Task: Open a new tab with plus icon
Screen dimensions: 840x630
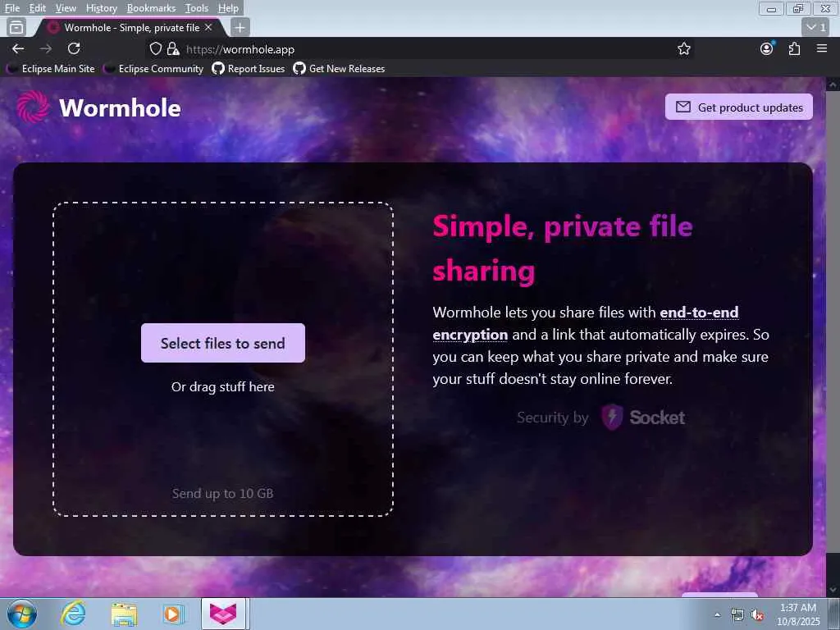Action: click(240, 27)
